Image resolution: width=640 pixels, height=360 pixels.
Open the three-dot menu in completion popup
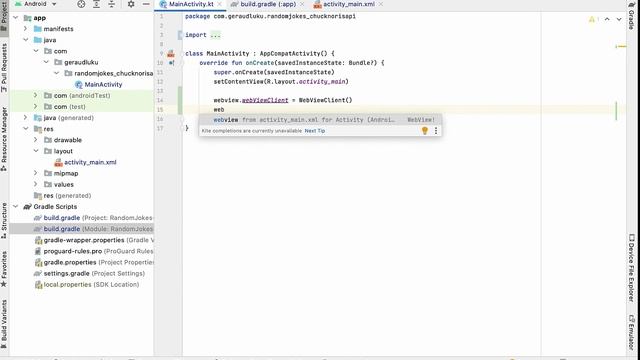click(x=436, y=131)
